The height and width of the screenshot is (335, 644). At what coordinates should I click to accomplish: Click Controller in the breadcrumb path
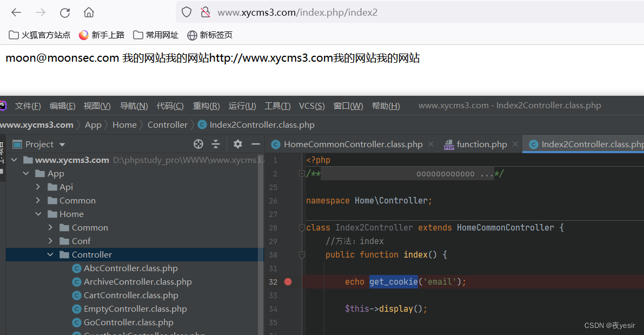point(168,125)
